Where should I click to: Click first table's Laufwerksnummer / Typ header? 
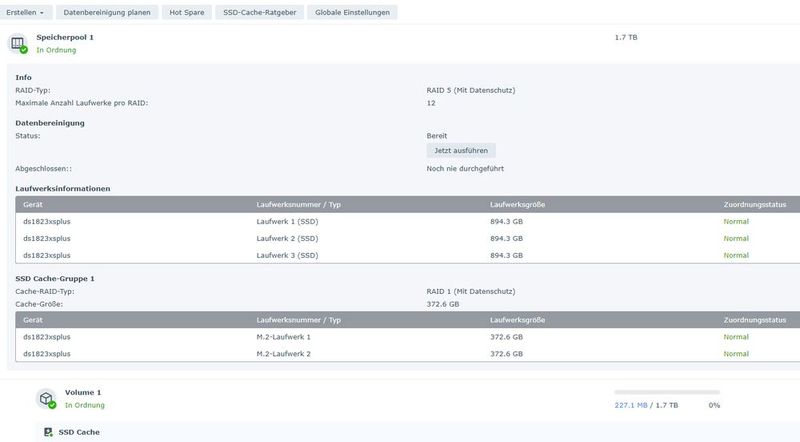click(x=298, y=205)
